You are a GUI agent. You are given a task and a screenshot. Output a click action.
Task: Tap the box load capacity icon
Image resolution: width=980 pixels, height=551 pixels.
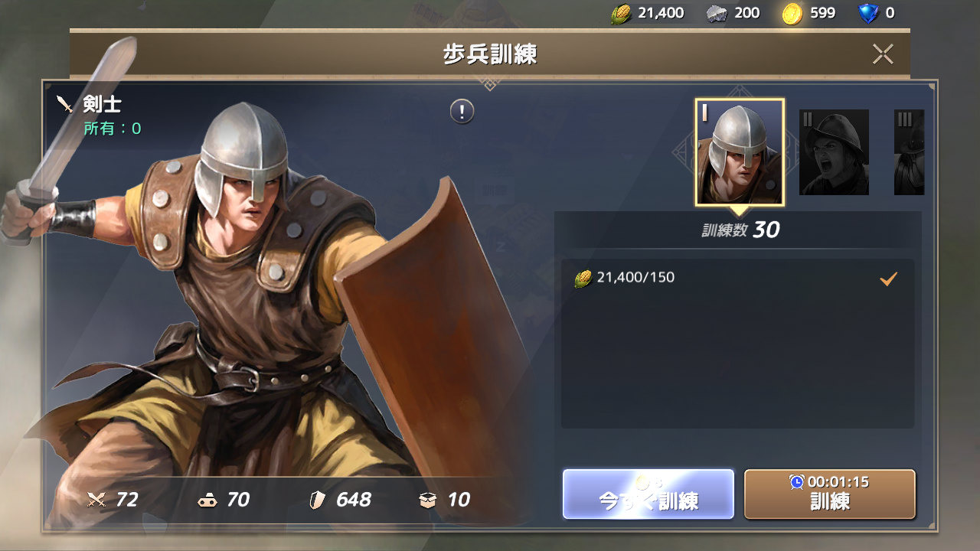tap(428, 500)
